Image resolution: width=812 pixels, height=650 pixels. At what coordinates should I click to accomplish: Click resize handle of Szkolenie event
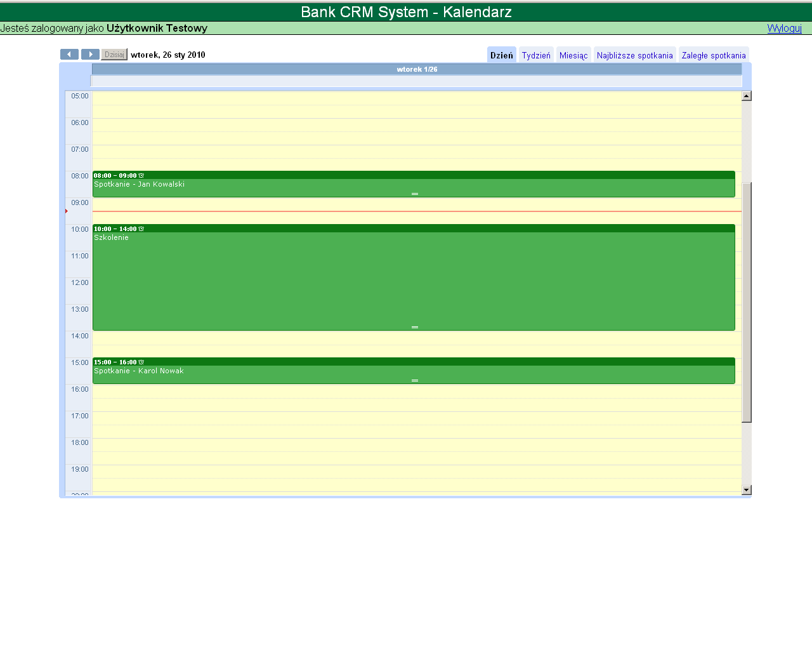click(x=415, y=327)
